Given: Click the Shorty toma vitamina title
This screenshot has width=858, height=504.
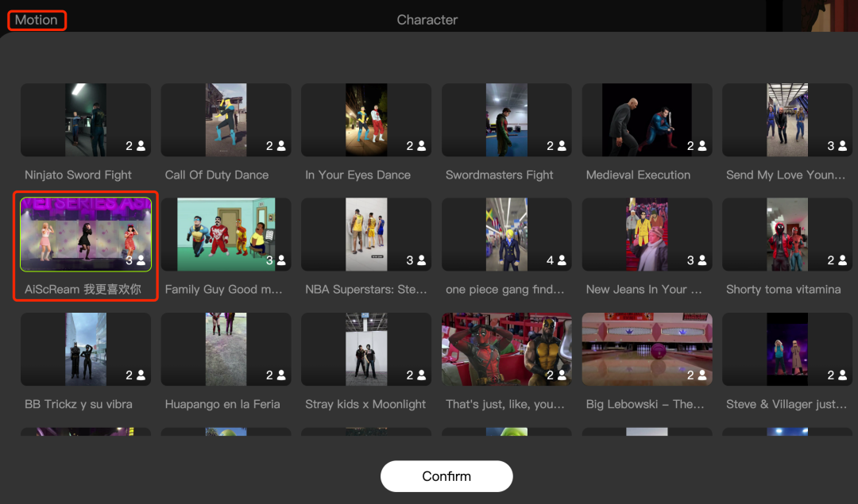Looking at the screenshot, I should 783,289.
